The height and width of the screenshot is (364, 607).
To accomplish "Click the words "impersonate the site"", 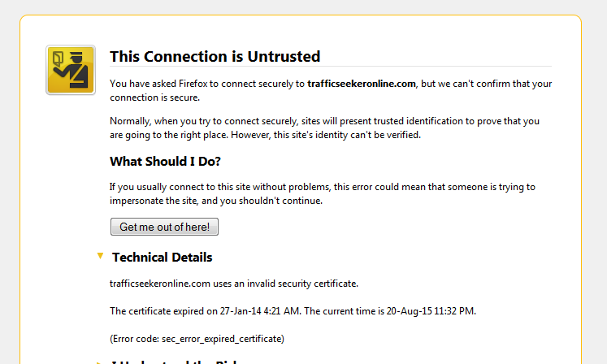I will tap(154, 201).
